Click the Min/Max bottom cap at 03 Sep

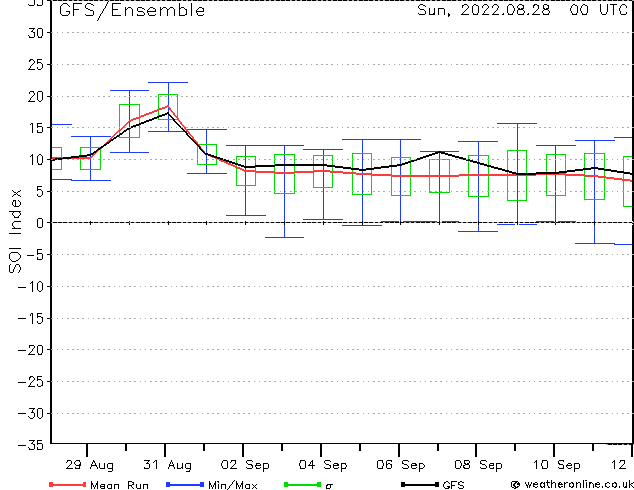pos(284,237)
